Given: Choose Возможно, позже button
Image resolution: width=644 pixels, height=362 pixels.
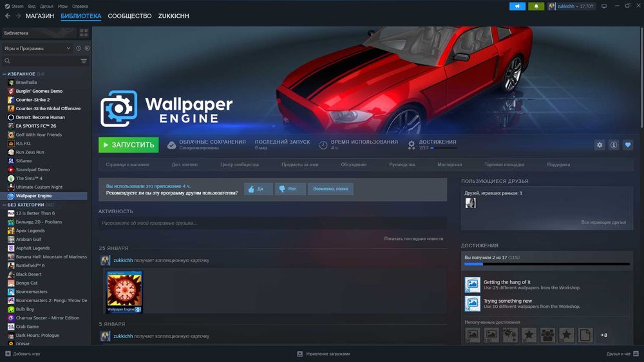Looking at the screenshot, I should click(330, 189).
